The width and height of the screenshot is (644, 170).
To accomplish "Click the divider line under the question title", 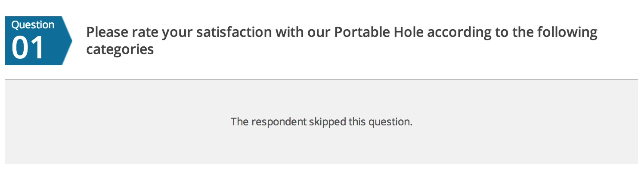I will click(x=322, y=79).
